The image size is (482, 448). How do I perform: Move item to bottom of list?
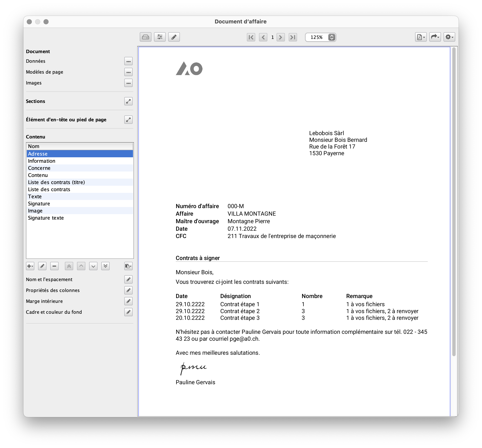point(105,266)
